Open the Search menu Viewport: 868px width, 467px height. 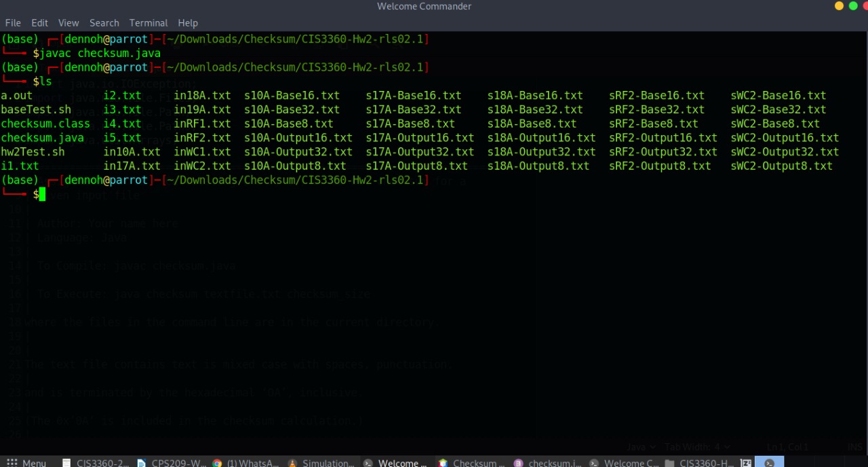pyautogui.click(x=104, y=22)
